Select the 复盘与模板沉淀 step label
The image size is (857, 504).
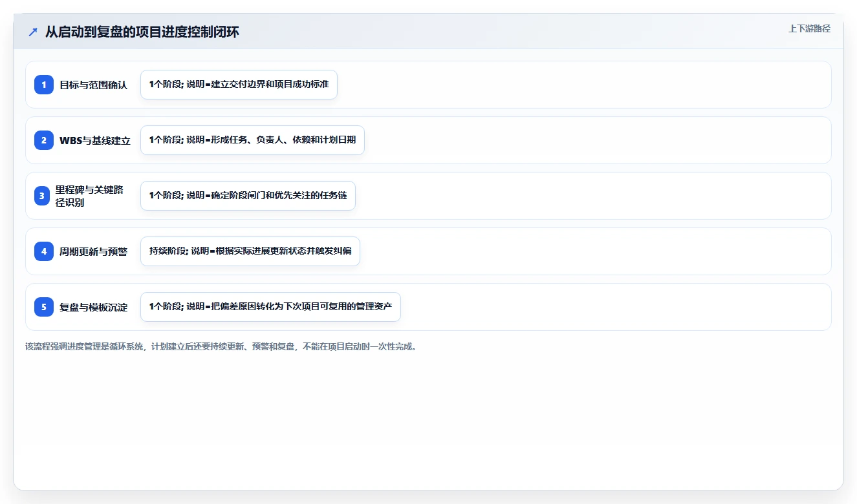[94, 307]
